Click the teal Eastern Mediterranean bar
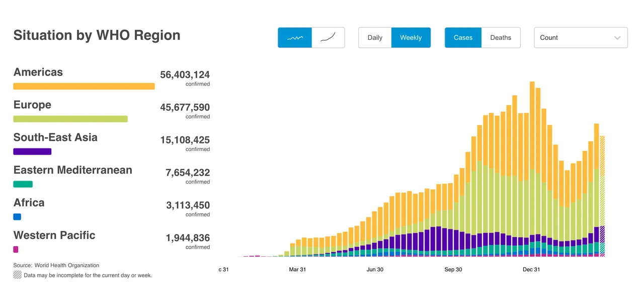644x302 pixels. [23, 184]
